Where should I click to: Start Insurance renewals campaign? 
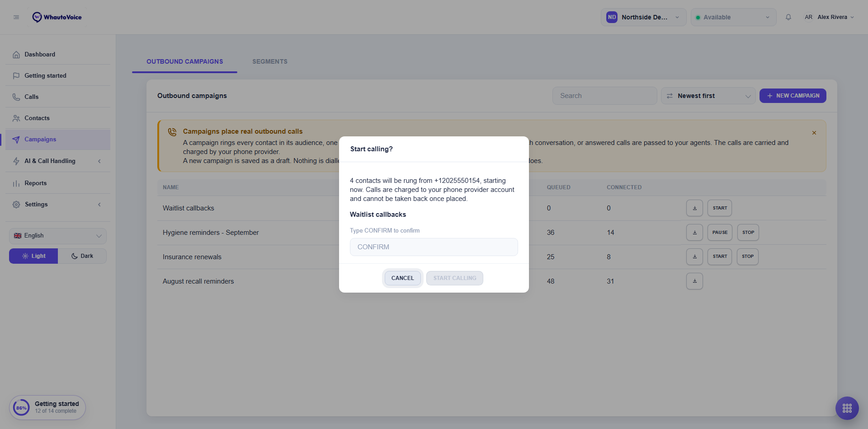tap(720, 256)
